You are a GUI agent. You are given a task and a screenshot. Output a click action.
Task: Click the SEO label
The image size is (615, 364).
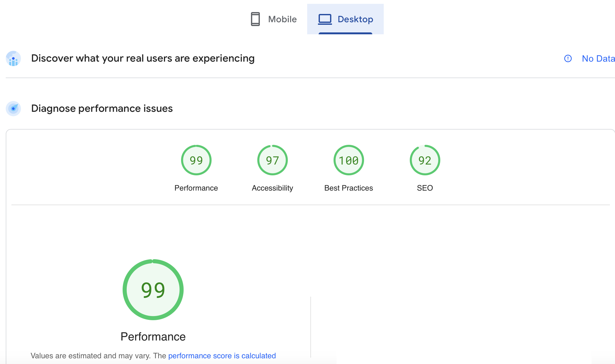click(425, 188)
